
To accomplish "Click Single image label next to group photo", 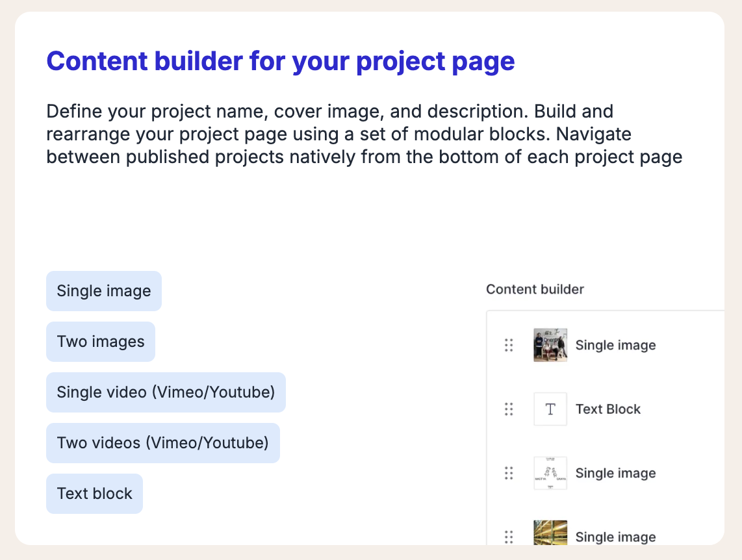I will pyautogui.click(x=615, y=346).
